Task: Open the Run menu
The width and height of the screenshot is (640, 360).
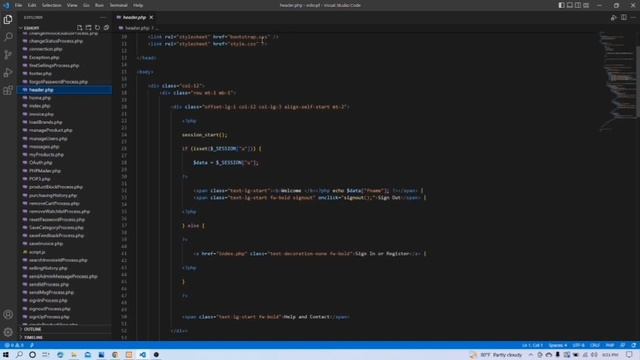Action: pyautogui.click(x=99, y=5)
